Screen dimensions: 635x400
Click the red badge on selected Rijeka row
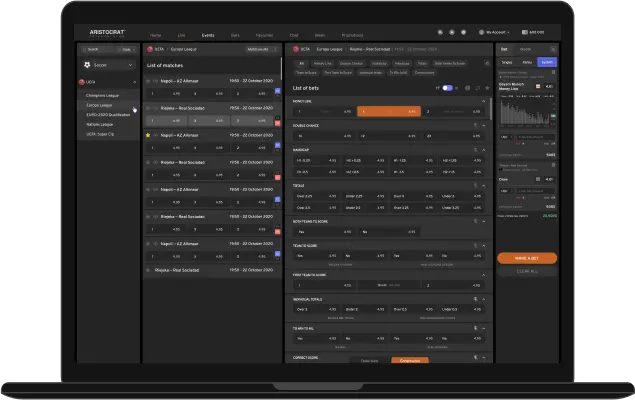coord(277,123)
